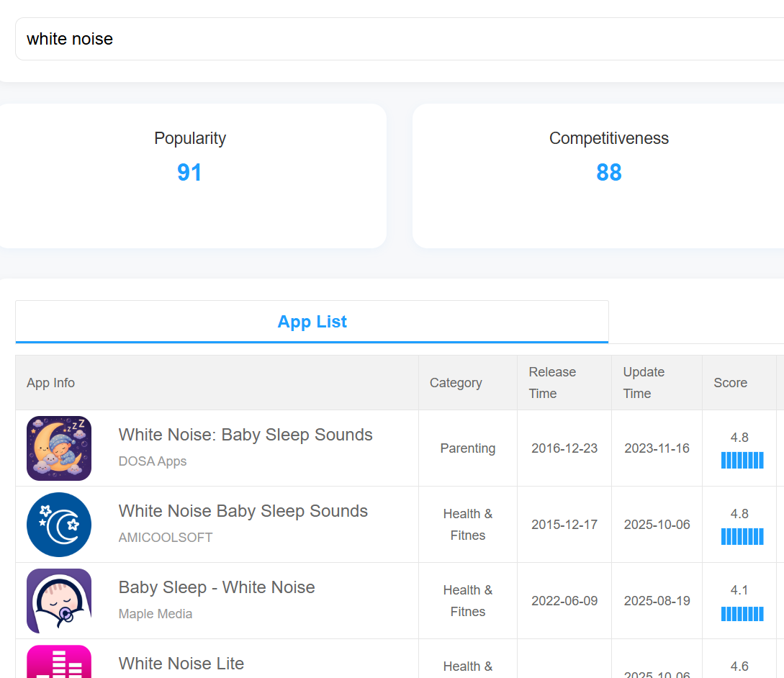This screenshot has height=678, width=784.
Task: Click the Popularity value 91
Action: (190, 173)
